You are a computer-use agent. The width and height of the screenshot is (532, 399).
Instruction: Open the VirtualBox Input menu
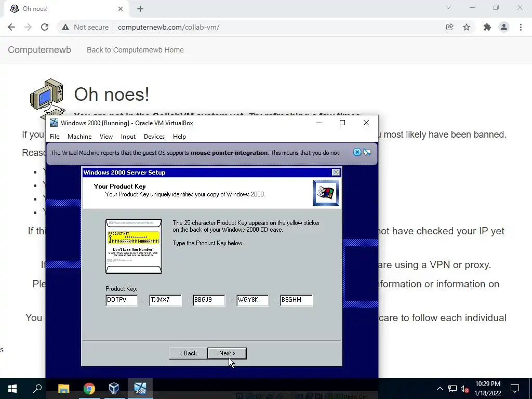[128, 137]
